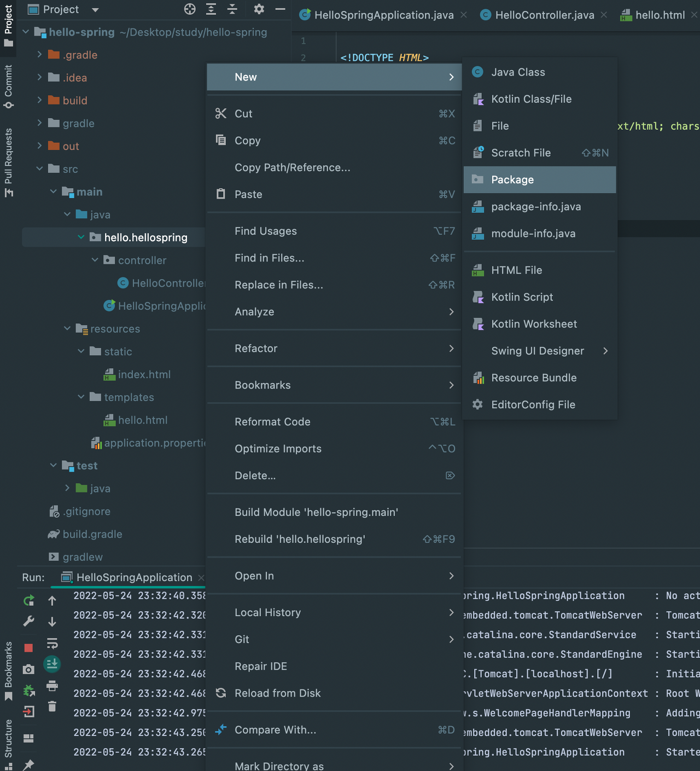
Task: Select Find Usages menu entry
Action: (x=334, y=231)
